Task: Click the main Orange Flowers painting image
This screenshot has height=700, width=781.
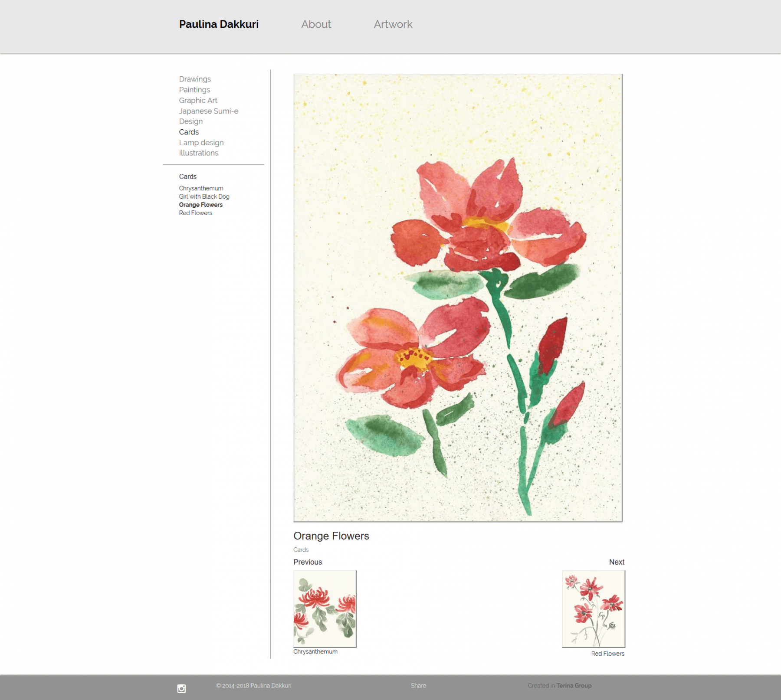Action: [x=458, y=298]
